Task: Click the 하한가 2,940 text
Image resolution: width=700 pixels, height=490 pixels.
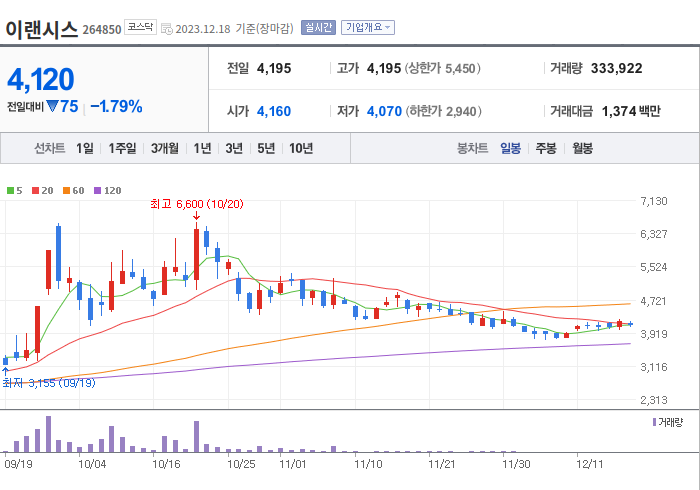Action: tap(444, 111)
